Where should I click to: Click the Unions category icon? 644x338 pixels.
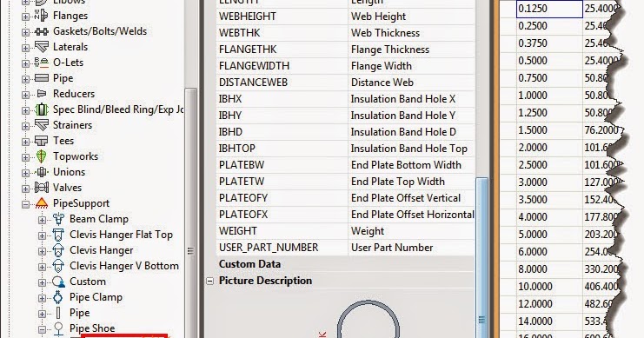pyautogui.click(x=41, y=172)
